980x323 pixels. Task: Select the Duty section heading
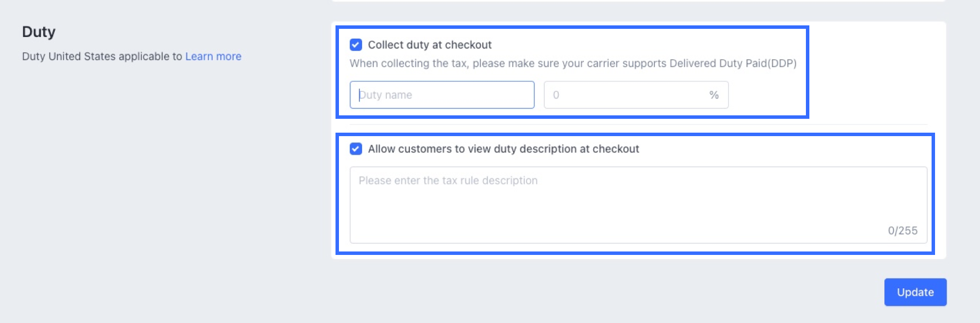[39, 32]
